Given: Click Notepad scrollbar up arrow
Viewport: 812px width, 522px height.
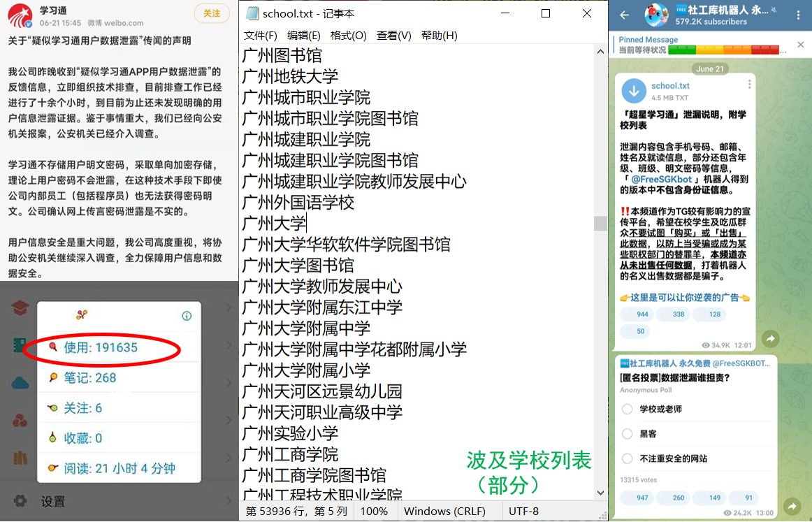Looking at the screenshot, I should tap(600, 52).
